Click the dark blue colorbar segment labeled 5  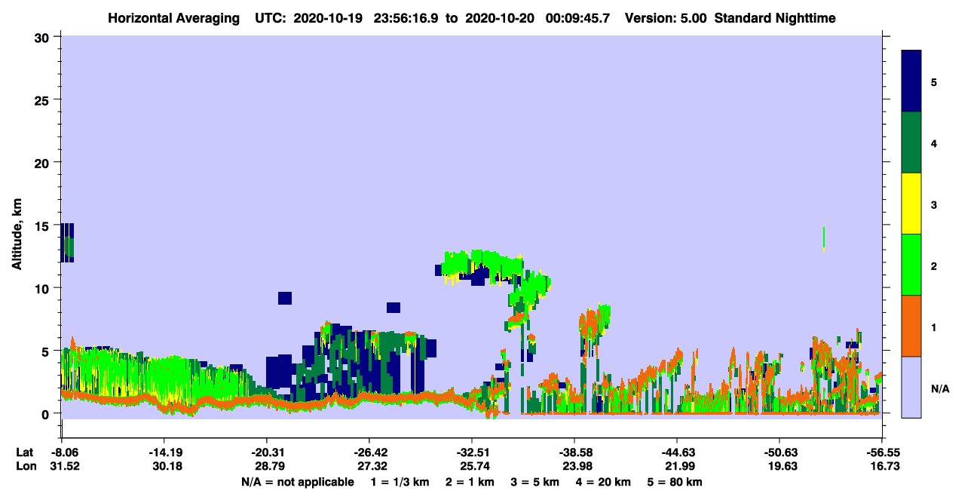[x=911, y=81]
